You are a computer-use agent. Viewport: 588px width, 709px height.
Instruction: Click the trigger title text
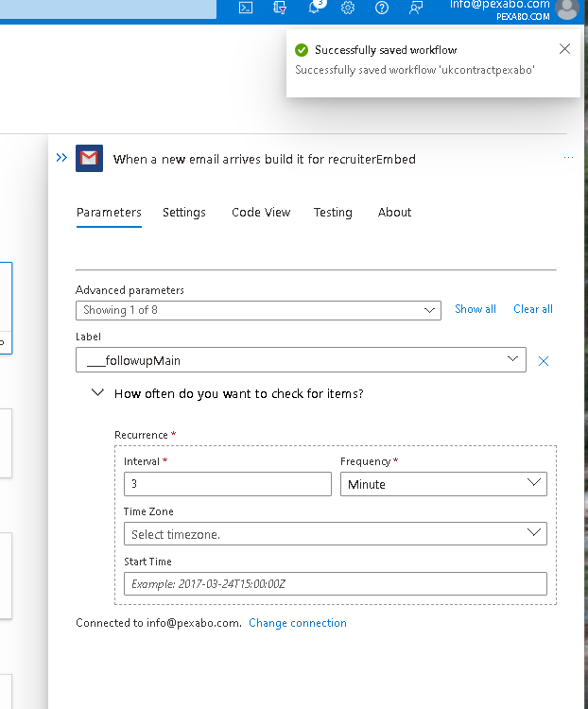click(x=264, y=159)
